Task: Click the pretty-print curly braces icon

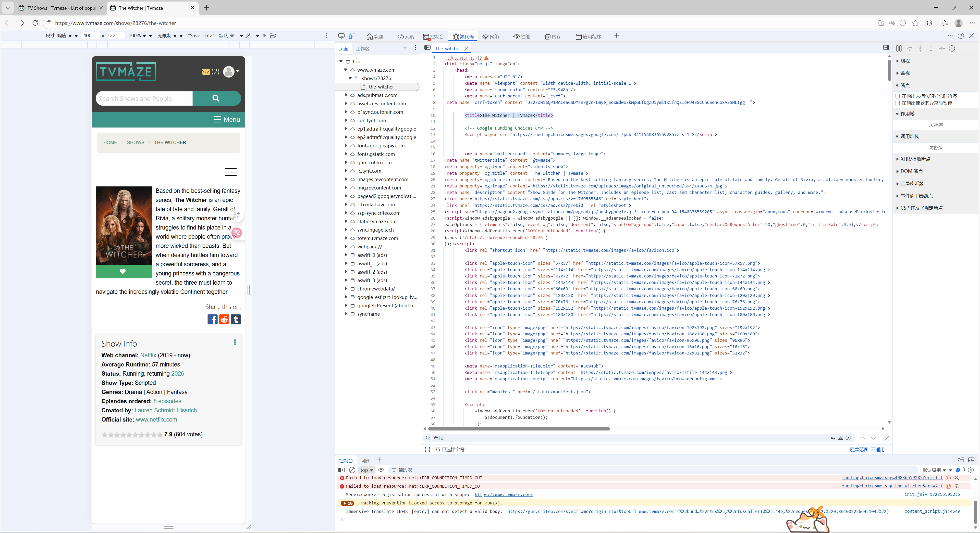Action: (428, 449)
